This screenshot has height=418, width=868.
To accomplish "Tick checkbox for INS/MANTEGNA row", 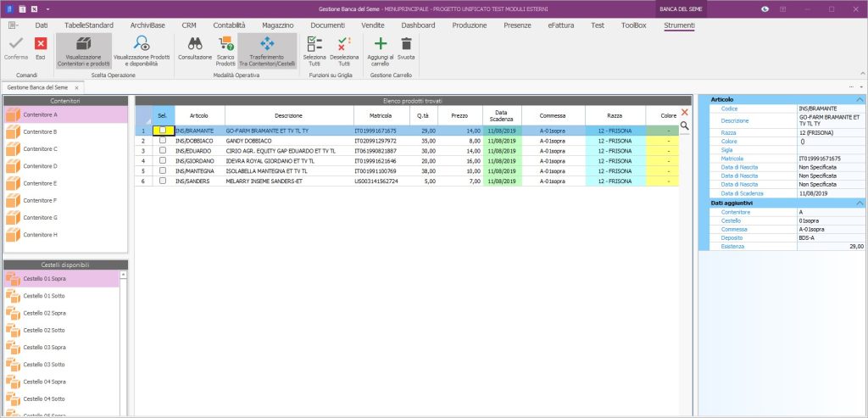I will pos(163,170).
